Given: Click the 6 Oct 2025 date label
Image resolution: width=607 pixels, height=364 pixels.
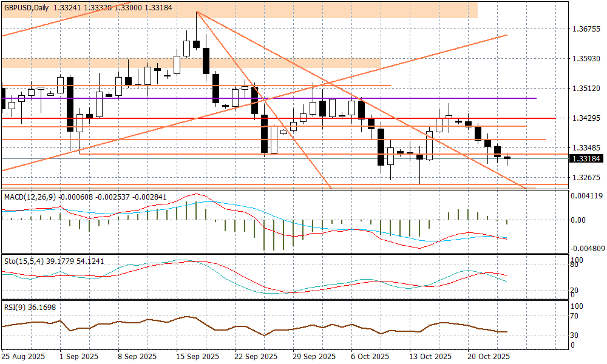Looking at the screenshot, I should coord(371,356).
